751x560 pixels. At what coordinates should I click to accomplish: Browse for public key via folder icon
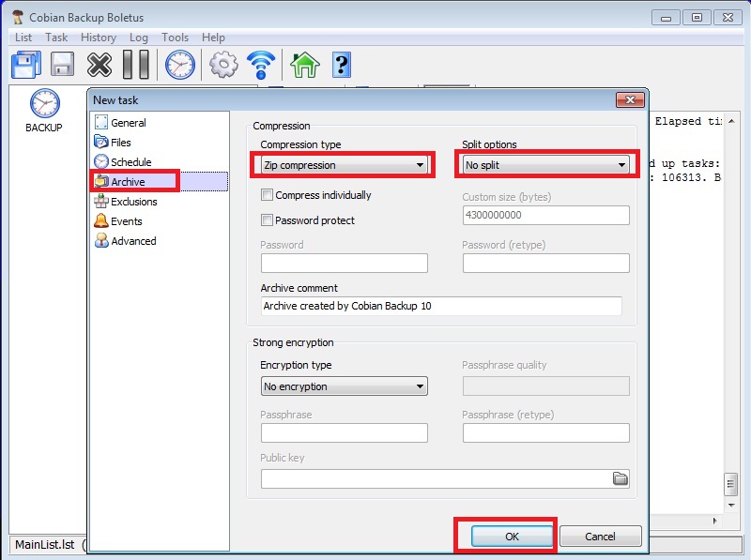(x=621, y=478)
